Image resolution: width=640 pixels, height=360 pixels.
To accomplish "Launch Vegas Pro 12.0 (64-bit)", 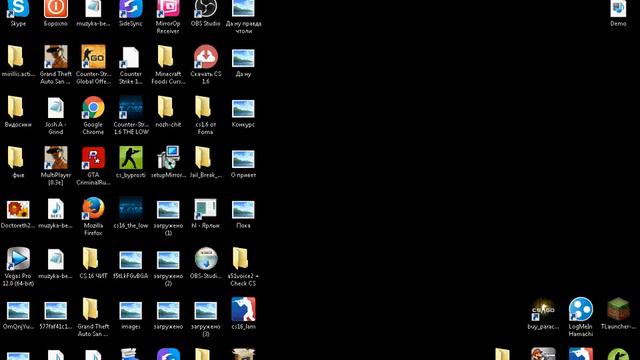I will point(18,259).
